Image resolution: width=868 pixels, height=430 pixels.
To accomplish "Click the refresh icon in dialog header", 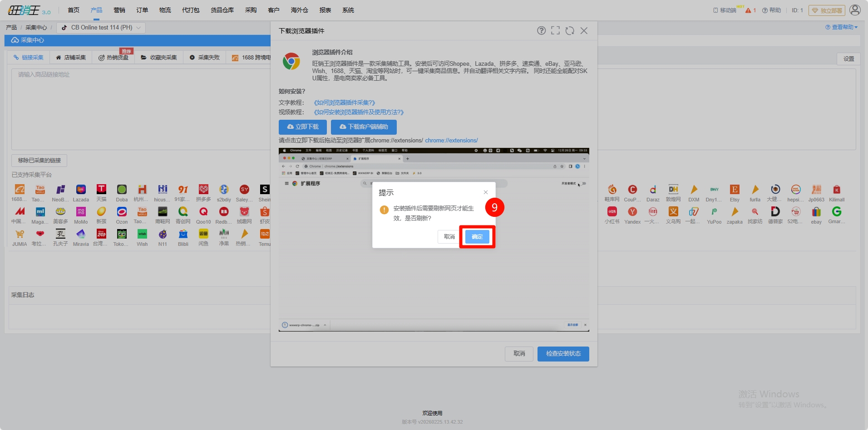I will 570,31.
